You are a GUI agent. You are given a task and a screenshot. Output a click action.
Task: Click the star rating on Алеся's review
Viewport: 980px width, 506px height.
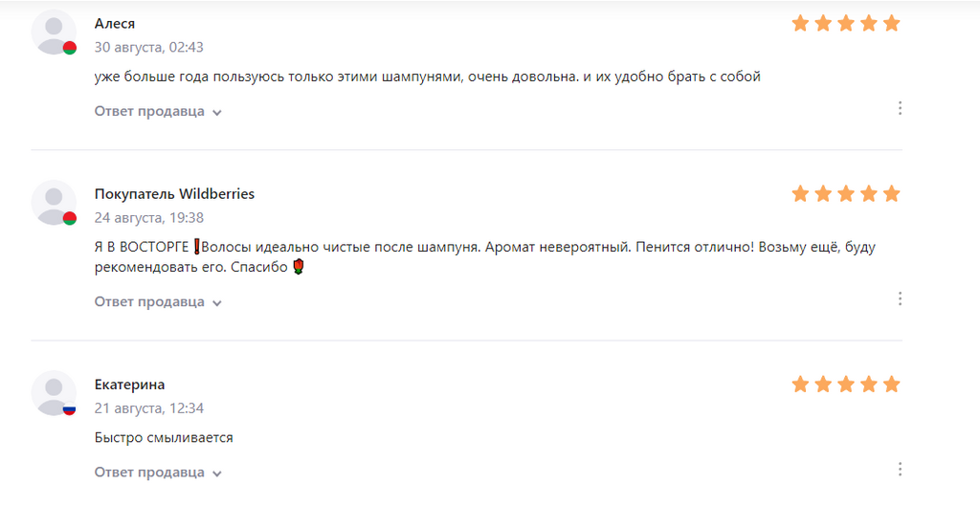point(846,23)
